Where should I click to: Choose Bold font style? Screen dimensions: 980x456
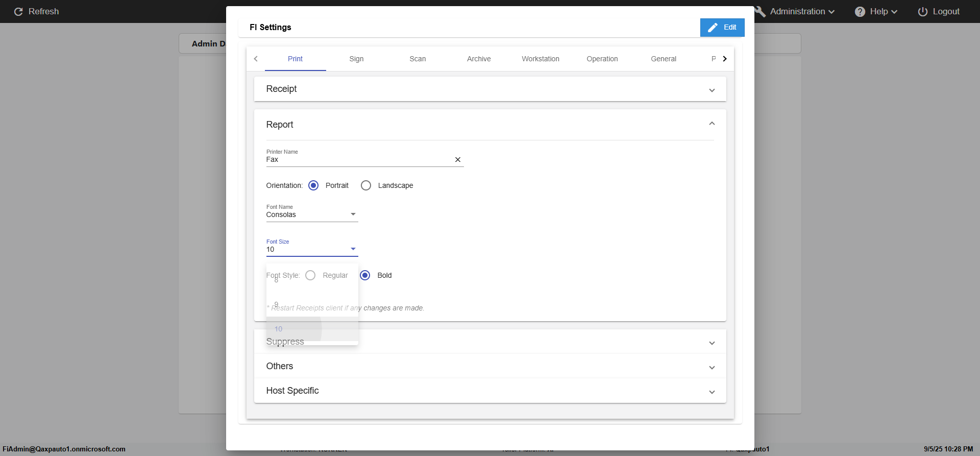(365, 275)
